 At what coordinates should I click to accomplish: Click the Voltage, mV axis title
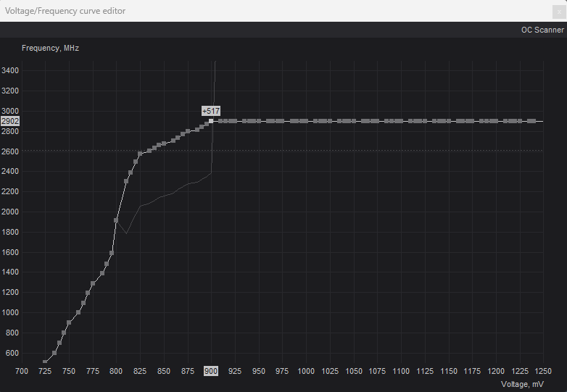(522, 384)
